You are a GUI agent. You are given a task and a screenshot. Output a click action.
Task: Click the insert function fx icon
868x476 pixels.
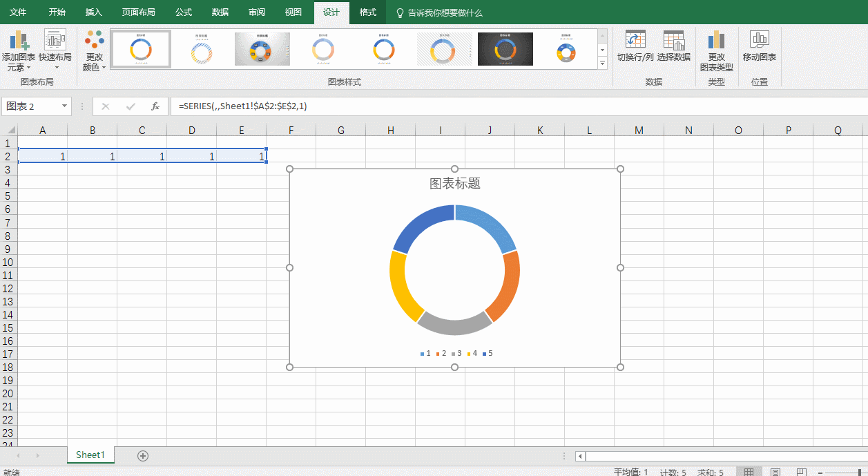click(x=155, y=106)
